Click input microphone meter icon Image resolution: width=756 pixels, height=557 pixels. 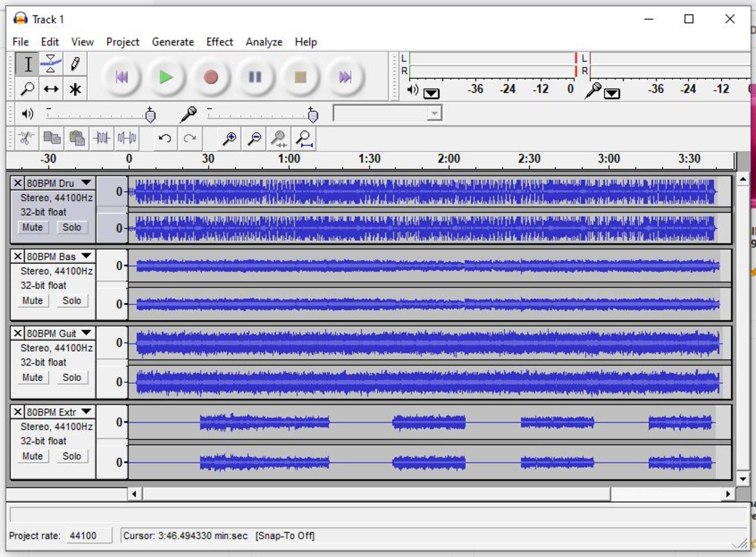pos(593,90)
